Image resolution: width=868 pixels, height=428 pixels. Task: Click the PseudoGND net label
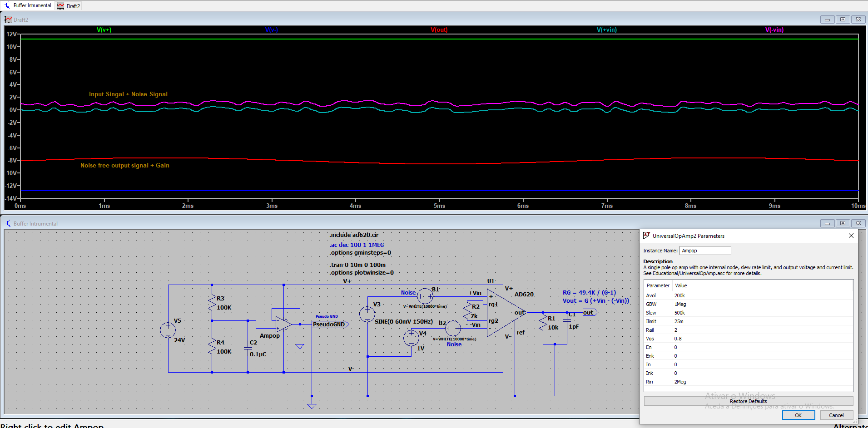pyautogui.click(x=330, y=325)
